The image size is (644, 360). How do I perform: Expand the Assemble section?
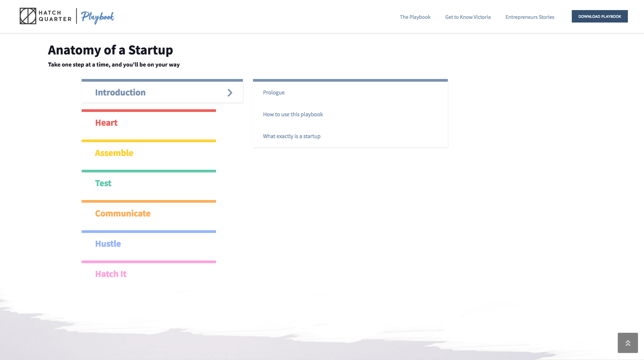114,153
